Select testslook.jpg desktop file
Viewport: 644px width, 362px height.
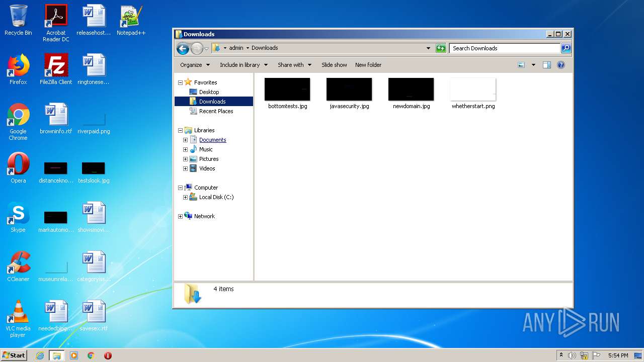[x=94, y=172]
